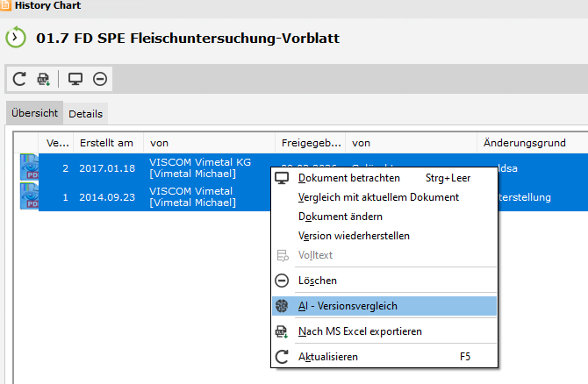
Task: Click the AI brain icon in context menu
Action: pyautogui.click(x=283, y=306)
